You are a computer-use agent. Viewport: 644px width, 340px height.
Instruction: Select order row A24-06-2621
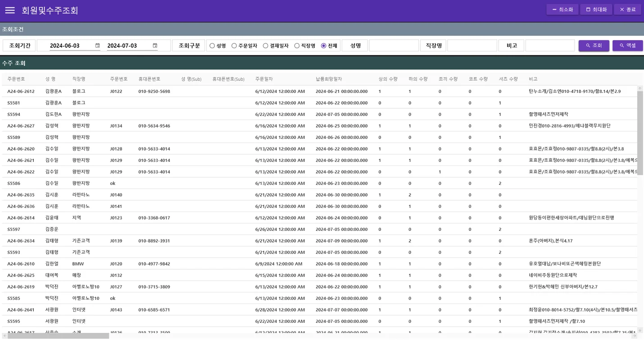click(x=319, y=160)
